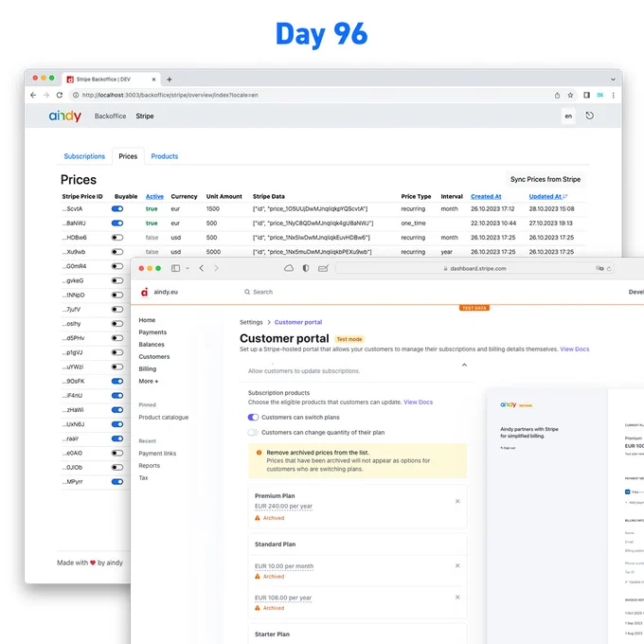
Task: Click the site info icon beside localhost URL
Action: click(76, 95)
